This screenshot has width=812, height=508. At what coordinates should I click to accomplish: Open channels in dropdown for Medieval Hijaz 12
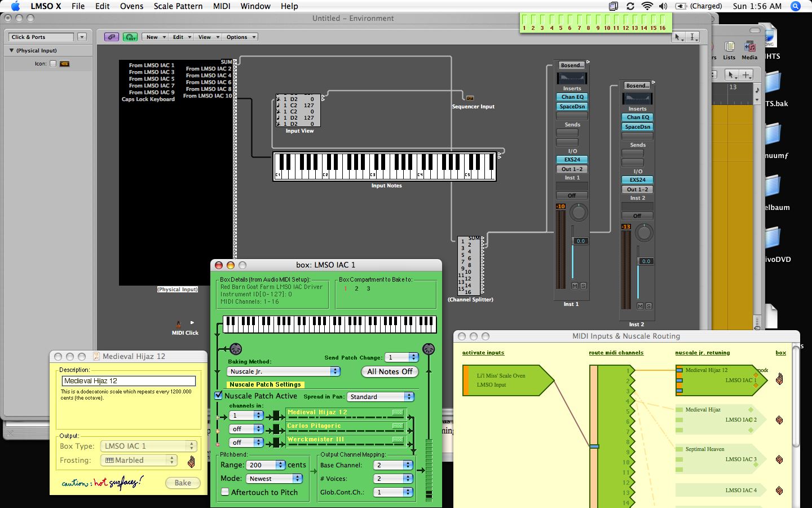pos(246,415)
